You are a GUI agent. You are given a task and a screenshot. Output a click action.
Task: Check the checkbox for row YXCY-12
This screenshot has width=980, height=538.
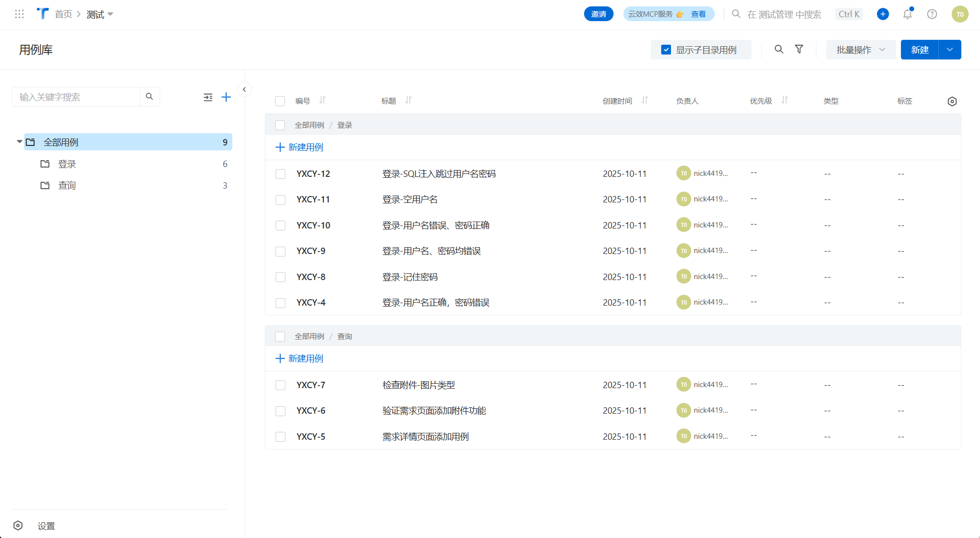coord(280,173)
